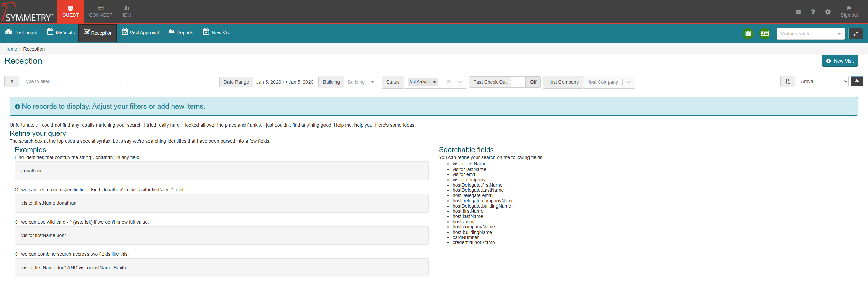Switch to the CONNECT module tab
The width and height of the screenshot is (868, 303).
[x=100, y=12]
